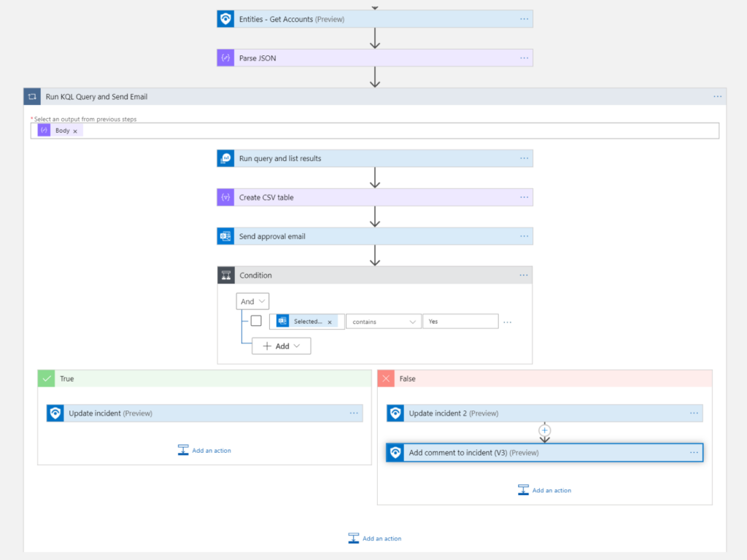Check the condition row checkbox
The height and width of the screenshot is (560, 747).
click(256, 321)
